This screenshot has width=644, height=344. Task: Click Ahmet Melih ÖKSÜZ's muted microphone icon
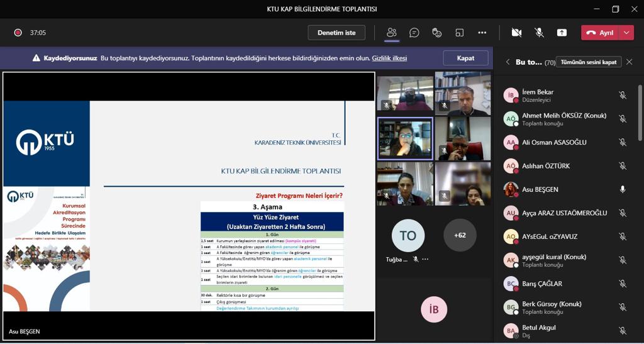(x=623, y=119)
